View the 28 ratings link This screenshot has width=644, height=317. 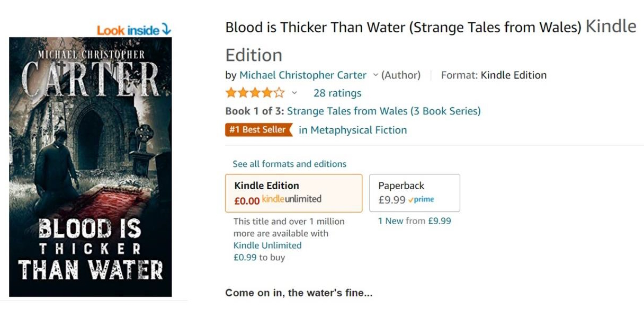(337, 93)
